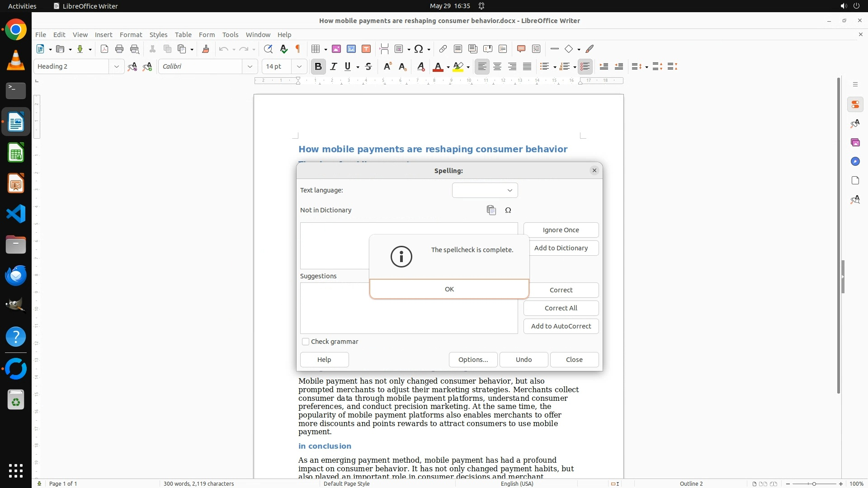Open the sidebar Navigator compass icon
The image size is (868, 488).
tap(855, 162)
